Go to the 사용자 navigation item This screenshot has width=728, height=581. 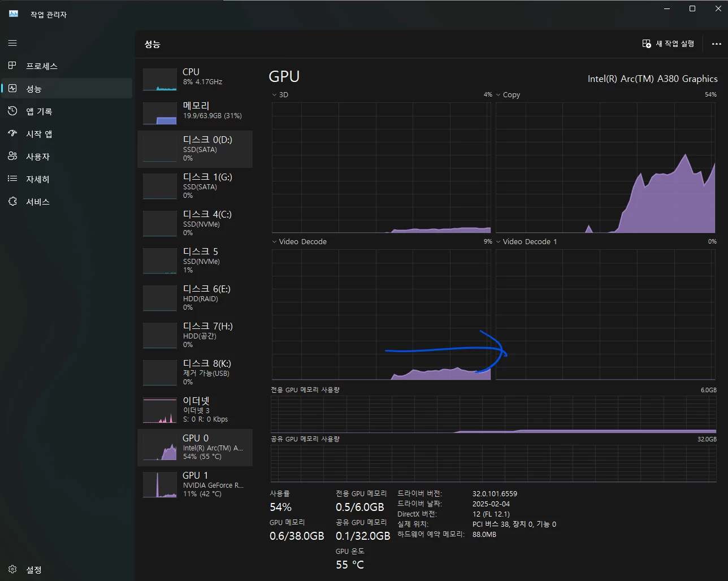67,157
